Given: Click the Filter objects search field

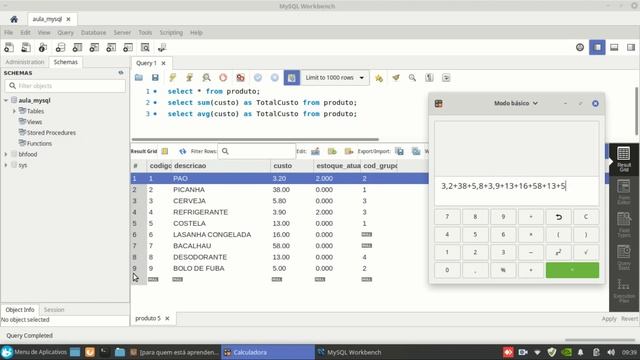Looking at the screenshot, I should click(x=65, y=86).
